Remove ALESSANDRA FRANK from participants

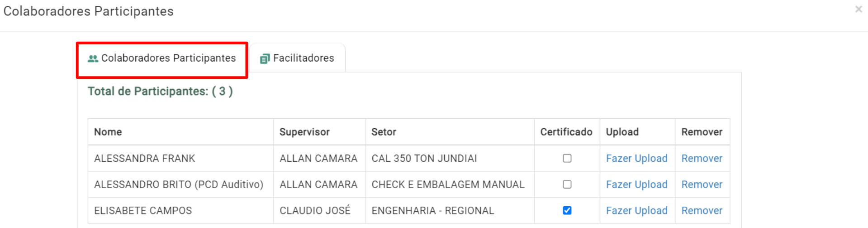702,158
